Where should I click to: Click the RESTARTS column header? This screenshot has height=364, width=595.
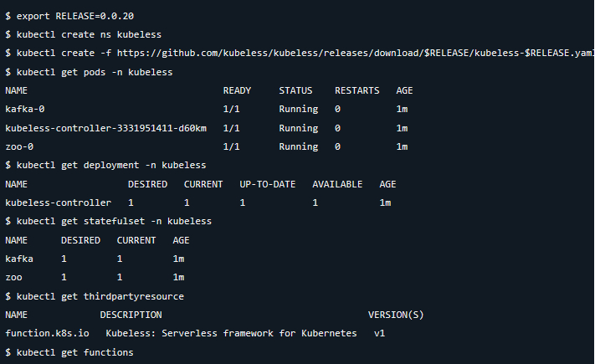pyautogui.click(x=356, y=90)
